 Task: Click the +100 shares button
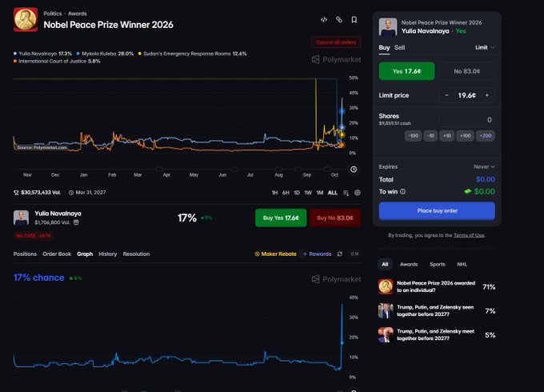(x=465, y=136)
